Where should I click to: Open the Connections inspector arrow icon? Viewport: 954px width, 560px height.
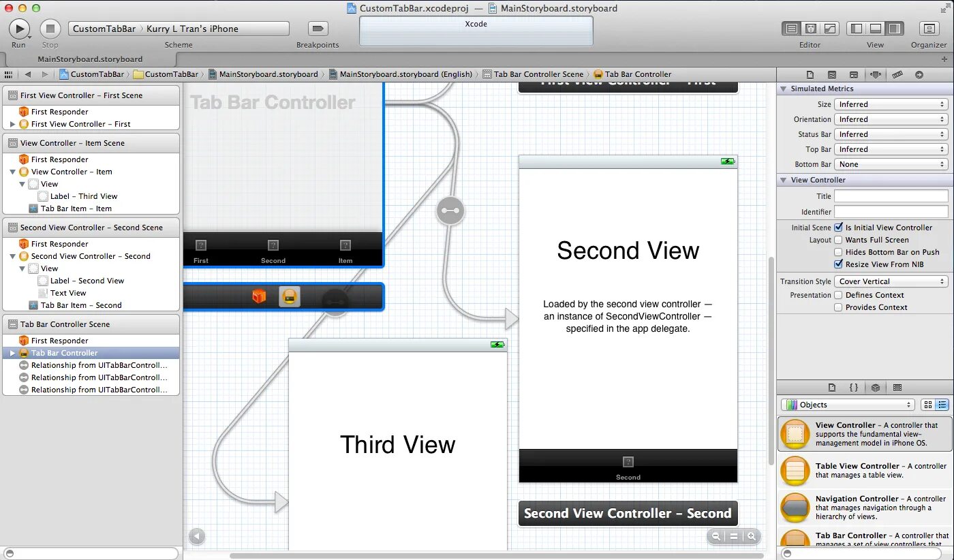(919, 74)
